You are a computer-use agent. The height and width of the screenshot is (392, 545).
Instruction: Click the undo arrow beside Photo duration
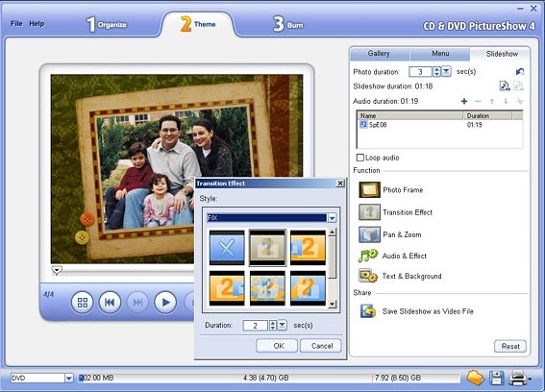tap(520, 72)
